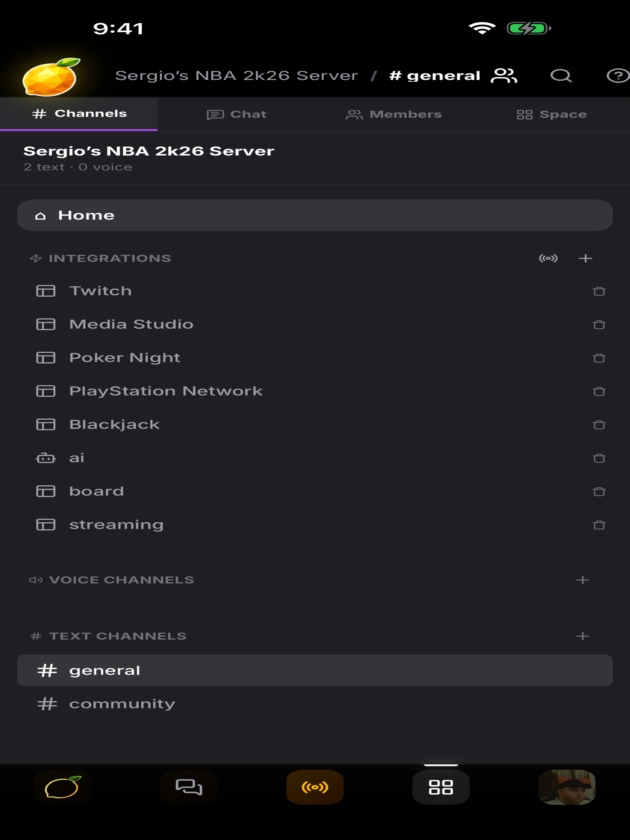Open the help question mark icon
Image resolution: width=630 pixels, height=840 pixels.
[618, 76]
